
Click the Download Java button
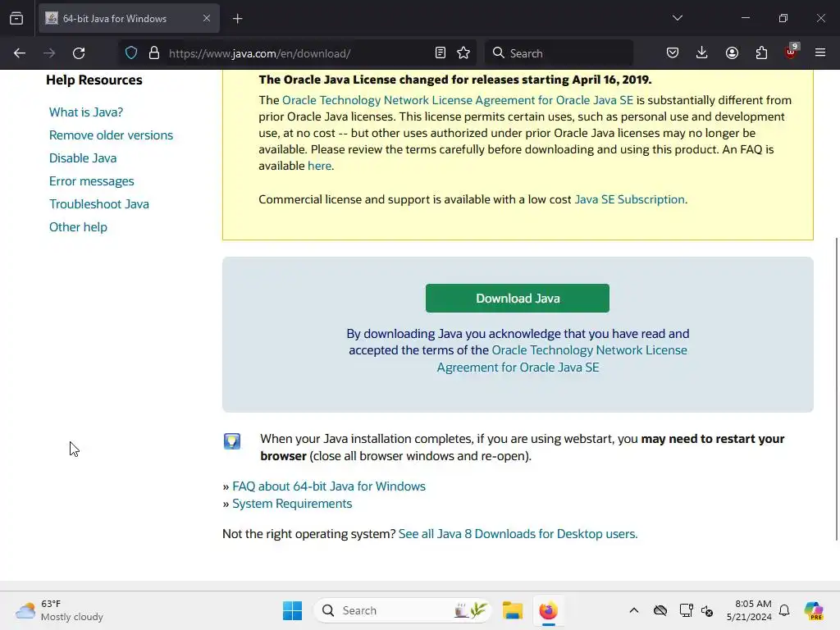click(x=518, y=299)
